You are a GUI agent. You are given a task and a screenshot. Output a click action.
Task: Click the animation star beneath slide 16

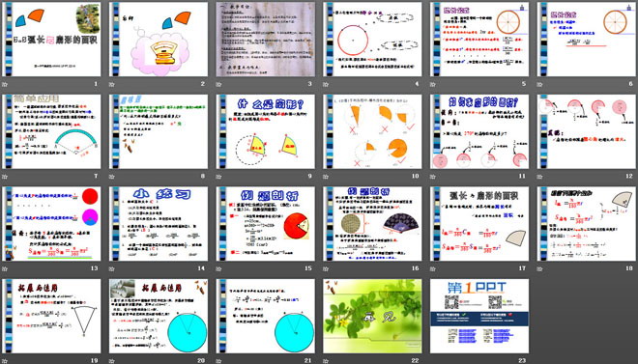[326, 269]
